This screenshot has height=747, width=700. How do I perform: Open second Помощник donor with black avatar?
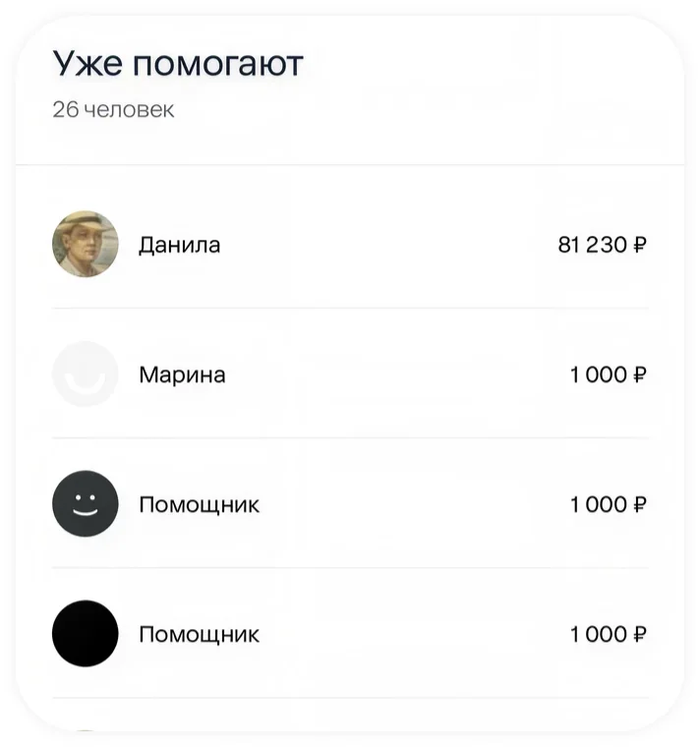tap(350, 634)
